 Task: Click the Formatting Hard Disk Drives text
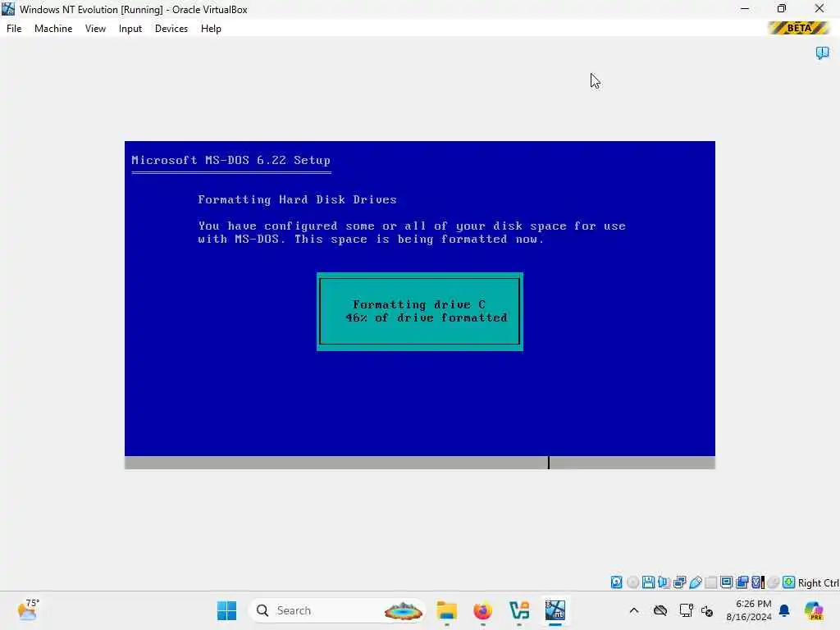pyautogui.click(x=297, y=199)
